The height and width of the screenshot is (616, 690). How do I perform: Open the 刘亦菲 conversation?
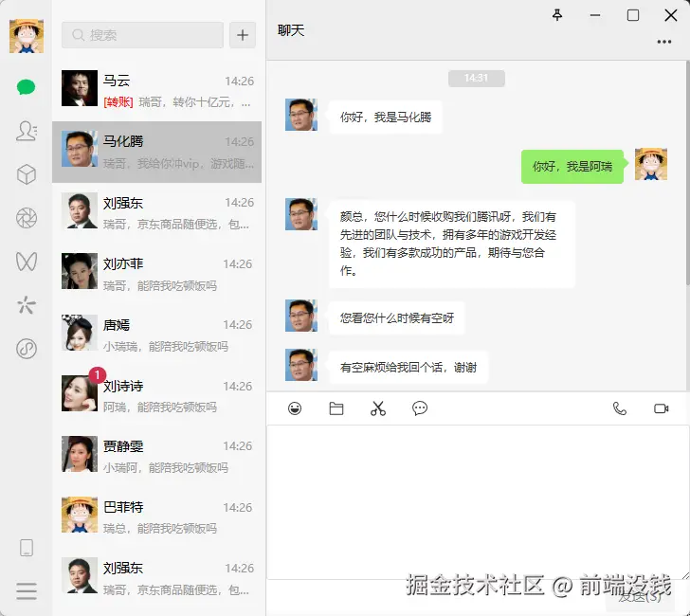coord(156,274)
